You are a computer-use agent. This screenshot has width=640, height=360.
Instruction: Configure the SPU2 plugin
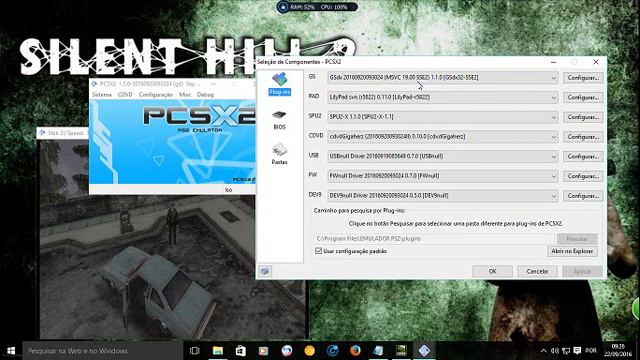coord(583,117)
